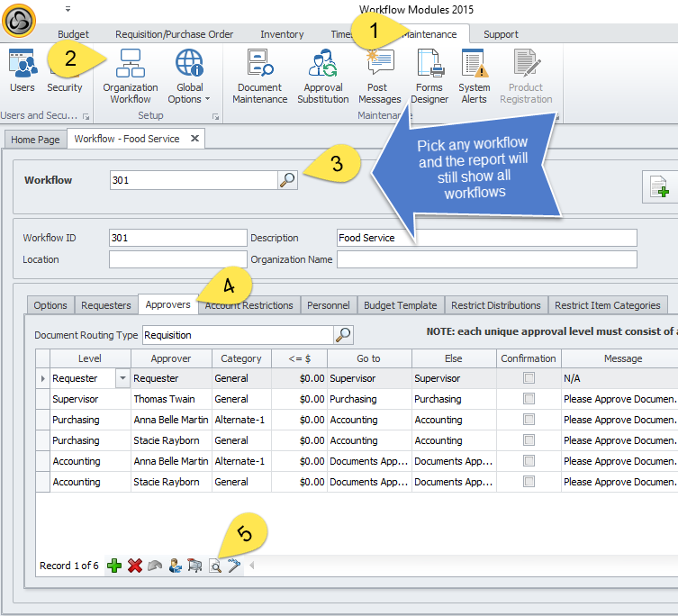Viewport: 678px width, 616px height.
Task: Click into the Description text field
Action: click(x=486, y=238)
